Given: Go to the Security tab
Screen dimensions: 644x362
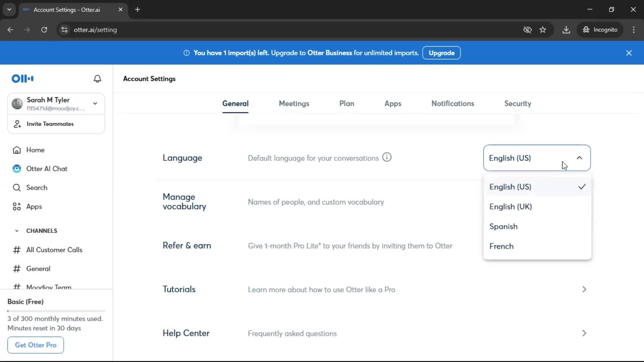Looking at the screenshot, I should coord(518,104).
